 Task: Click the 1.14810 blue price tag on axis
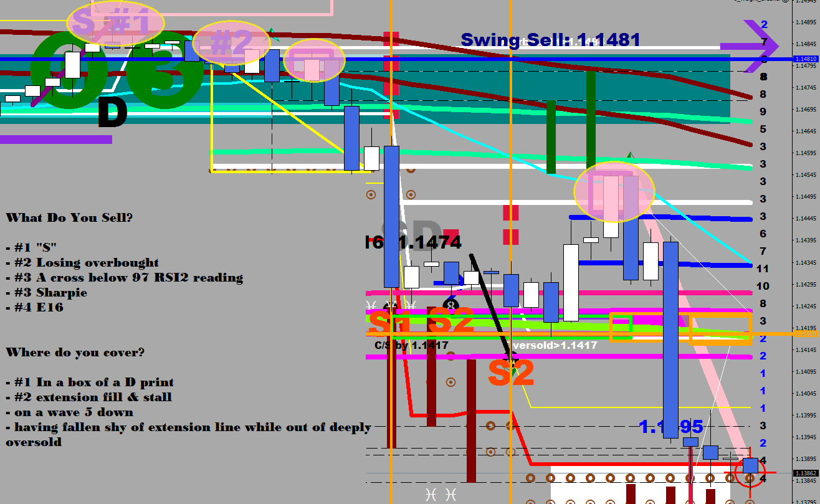(806, 59)
